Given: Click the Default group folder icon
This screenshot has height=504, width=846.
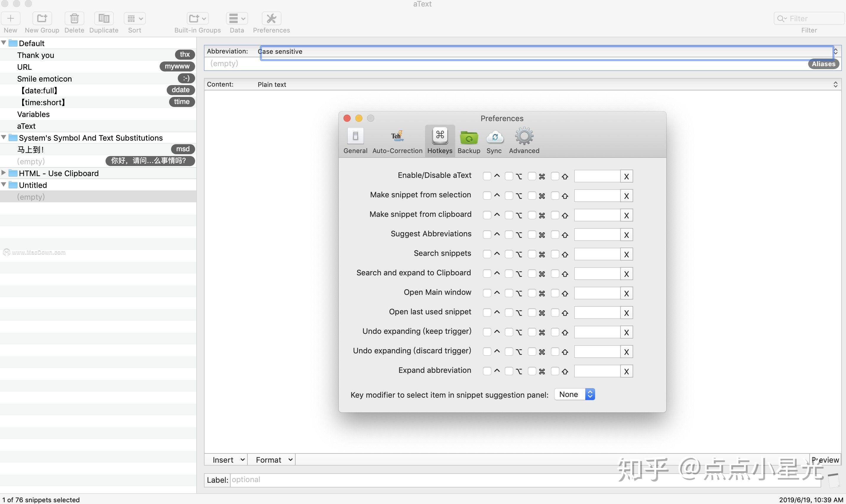Looking at the screenshot, I should coord(13,43).
